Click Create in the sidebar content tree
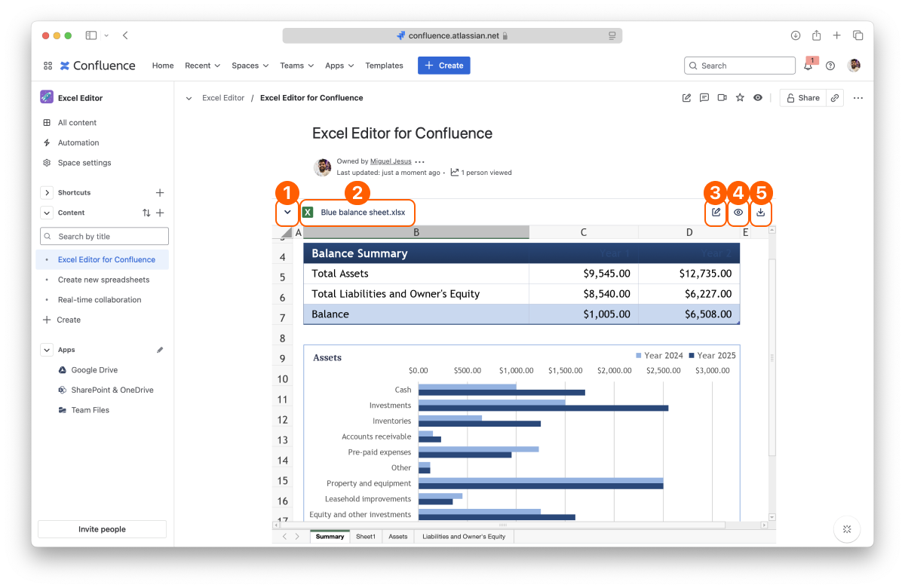 pos(62,320)
